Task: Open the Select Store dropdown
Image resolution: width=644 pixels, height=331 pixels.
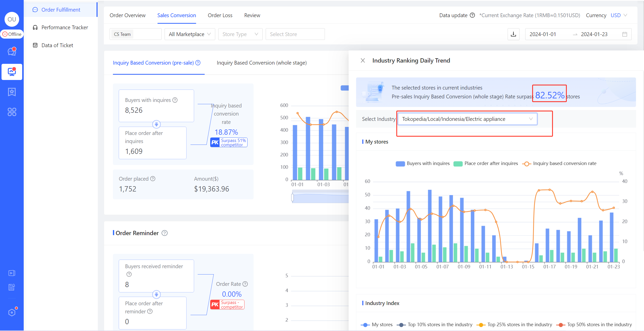Action: click(295, 34)
